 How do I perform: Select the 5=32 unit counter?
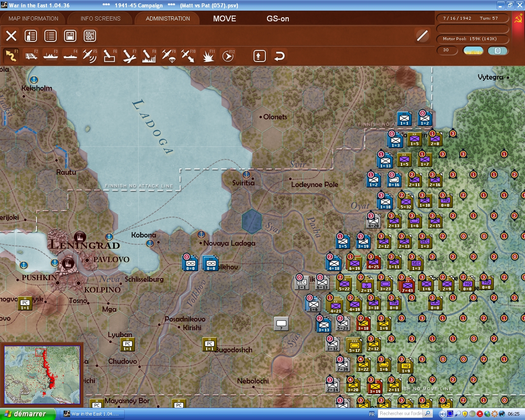click(x=406, y=201)
